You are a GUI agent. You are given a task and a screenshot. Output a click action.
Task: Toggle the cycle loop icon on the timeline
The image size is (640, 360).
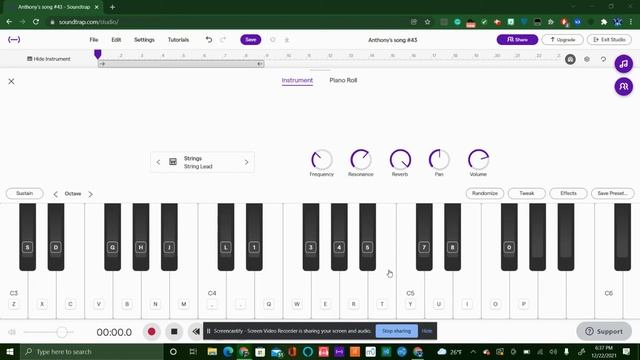click(x=603, y=59)
